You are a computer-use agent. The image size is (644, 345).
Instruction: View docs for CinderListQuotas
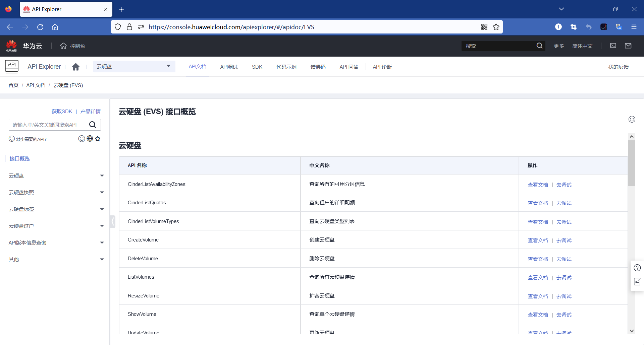tap(538, 203)
